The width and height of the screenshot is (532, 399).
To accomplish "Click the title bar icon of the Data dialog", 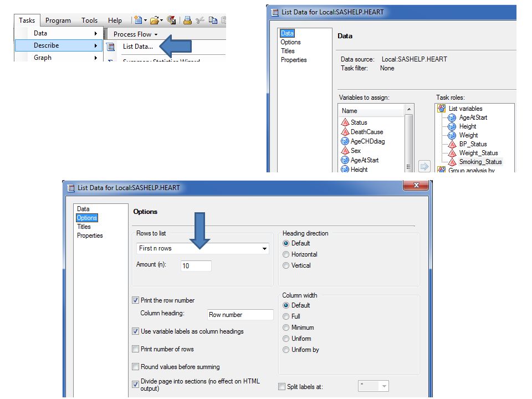I will tap(275, 12).
